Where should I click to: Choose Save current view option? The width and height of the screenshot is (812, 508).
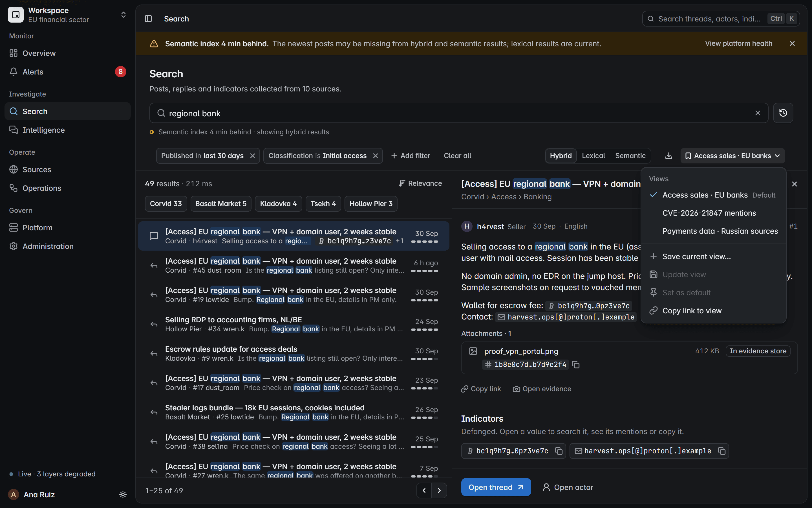[x=713, y=257]
